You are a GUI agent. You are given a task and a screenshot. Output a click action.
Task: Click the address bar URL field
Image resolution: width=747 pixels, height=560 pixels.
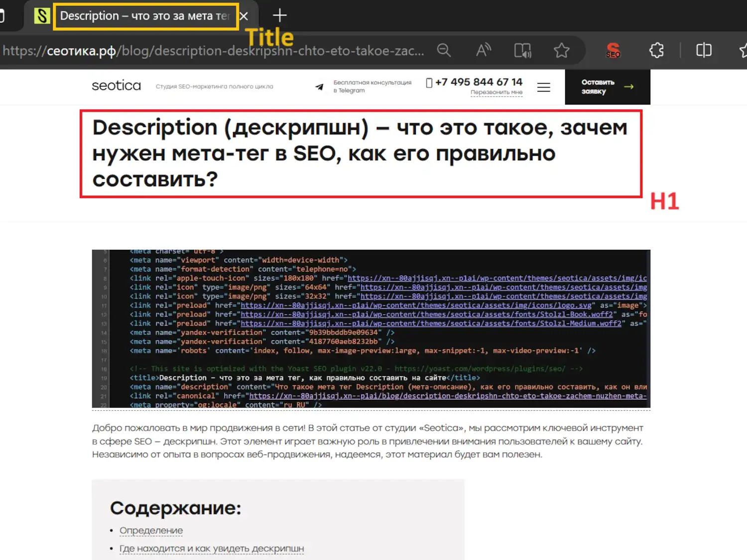(x=214, y=51)
